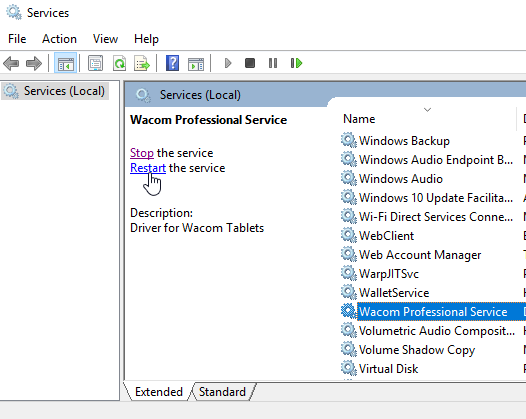Toggle the Show/Hide Console Tree icon
The width and height of the screenshot is (526, 419).
point(65,63)
